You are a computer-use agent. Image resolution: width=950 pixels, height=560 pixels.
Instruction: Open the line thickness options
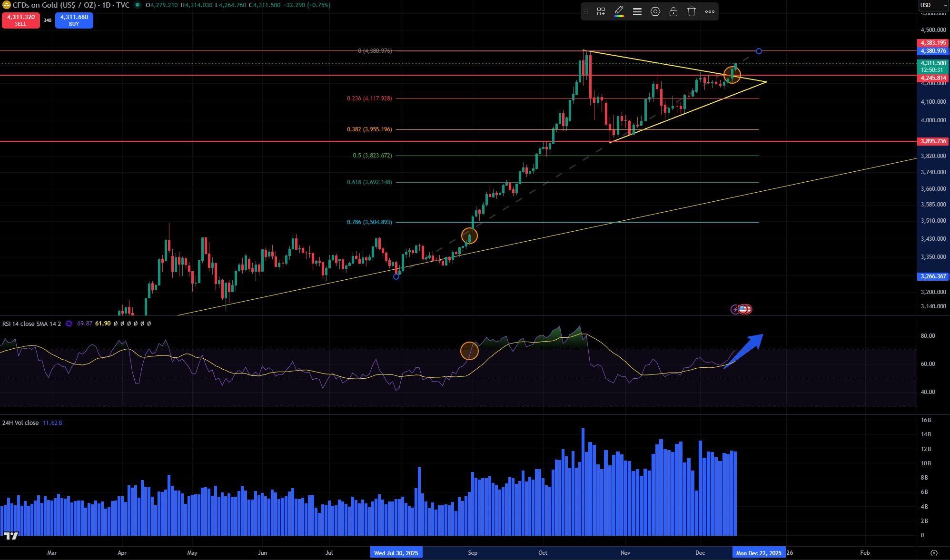tap(637, 12)
